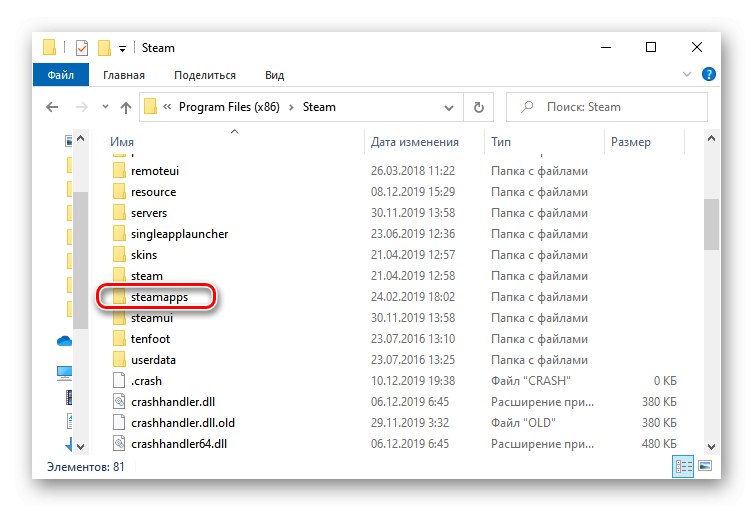Click the Файл "OLD" type cell
This screenshot has width=753, height=511.
(523, 423)
